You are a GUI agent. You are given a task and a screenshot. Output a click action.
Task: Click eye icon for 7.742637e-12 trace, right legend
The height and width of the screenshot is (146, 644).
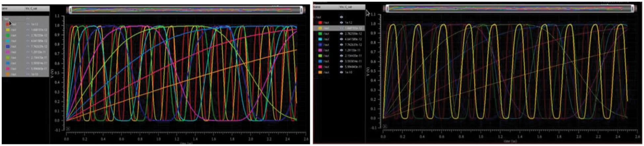tap(341, 44)
